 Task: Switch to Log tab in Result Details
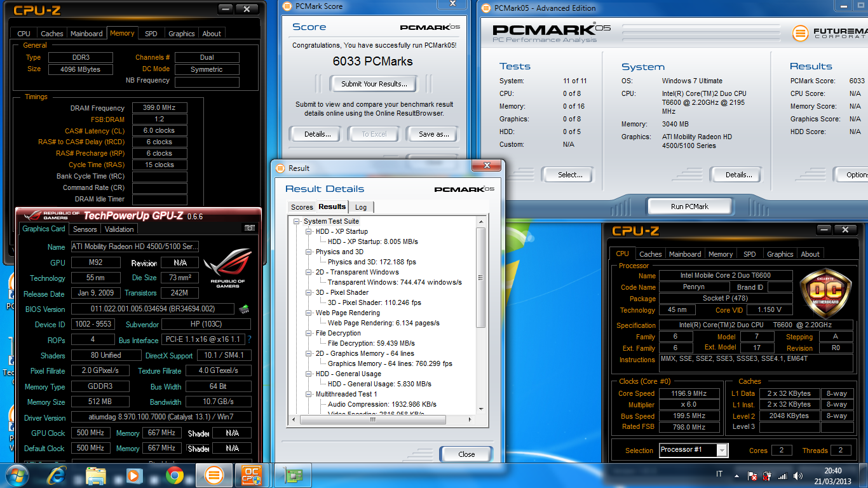point(361,207)
